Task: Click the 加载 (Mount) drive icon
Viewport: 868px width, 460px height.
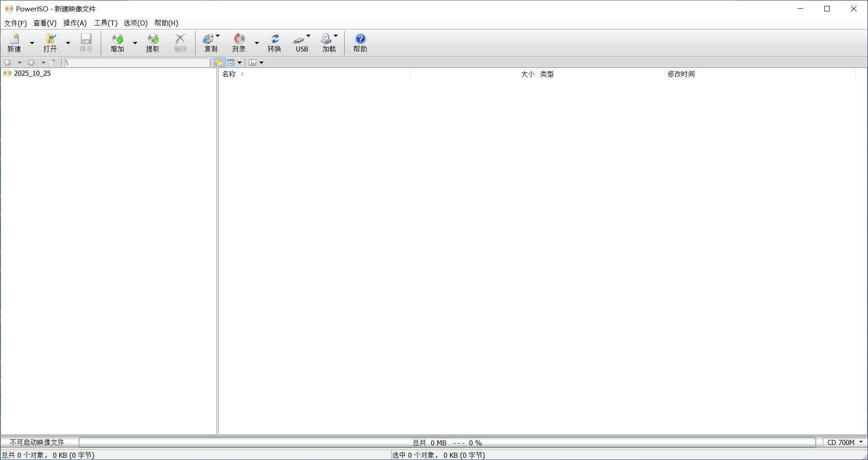Action: click(326, 43)
